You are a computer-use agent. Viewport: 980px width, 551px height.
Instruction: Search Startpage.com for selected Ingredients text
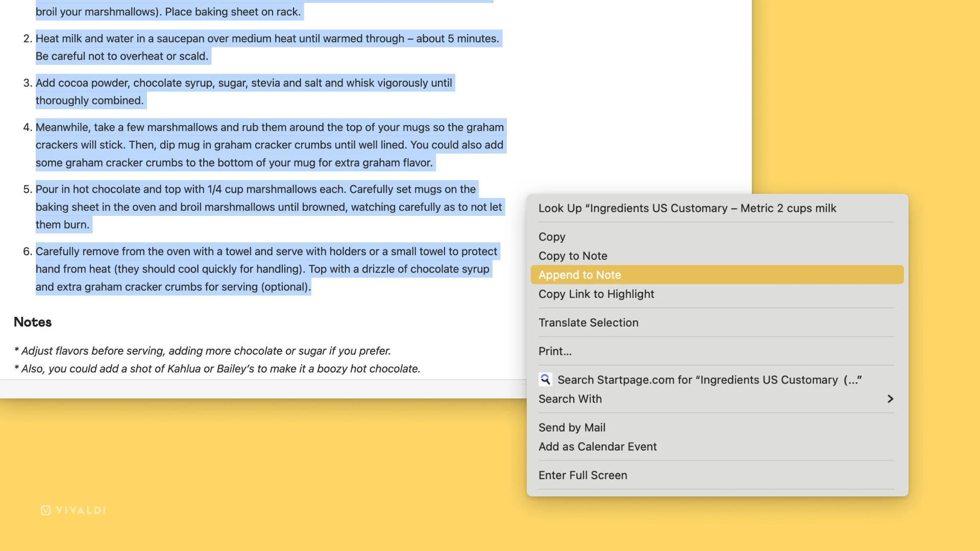709,380
